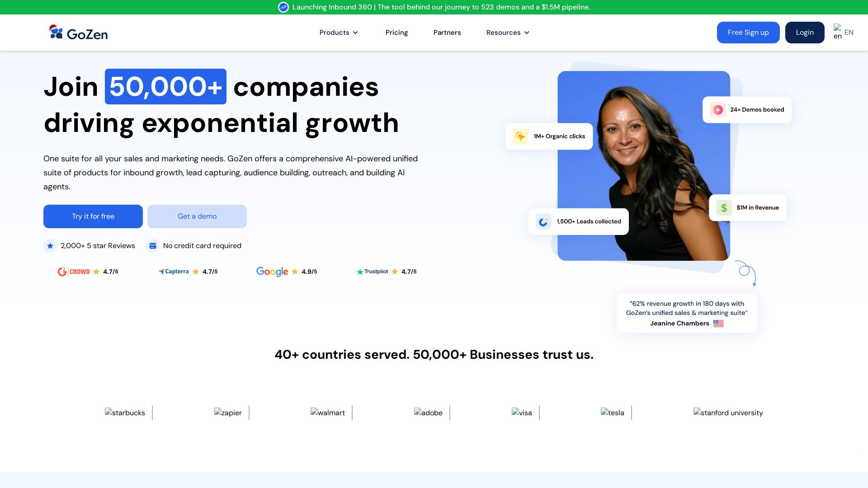The image size is (868, 488).
Task: Click the G2 Crowd rating logo
Action: coord(74,272)
